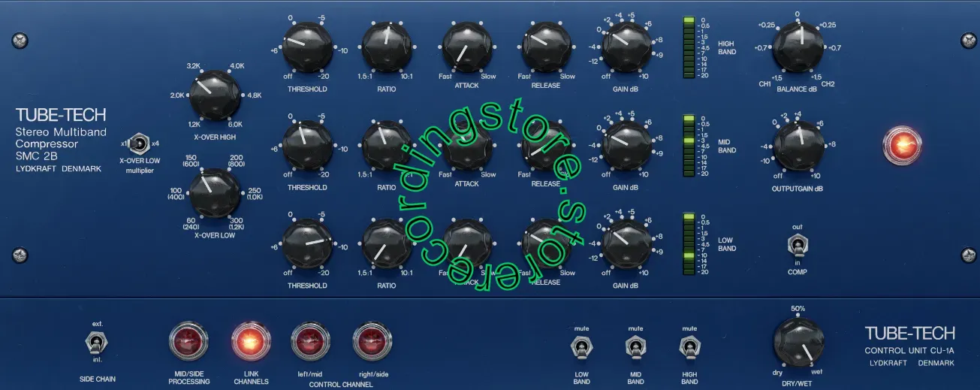Click the CONTROL CHANNEL label
The height and width of the screenshot is (390, 980).
point(342,384)
